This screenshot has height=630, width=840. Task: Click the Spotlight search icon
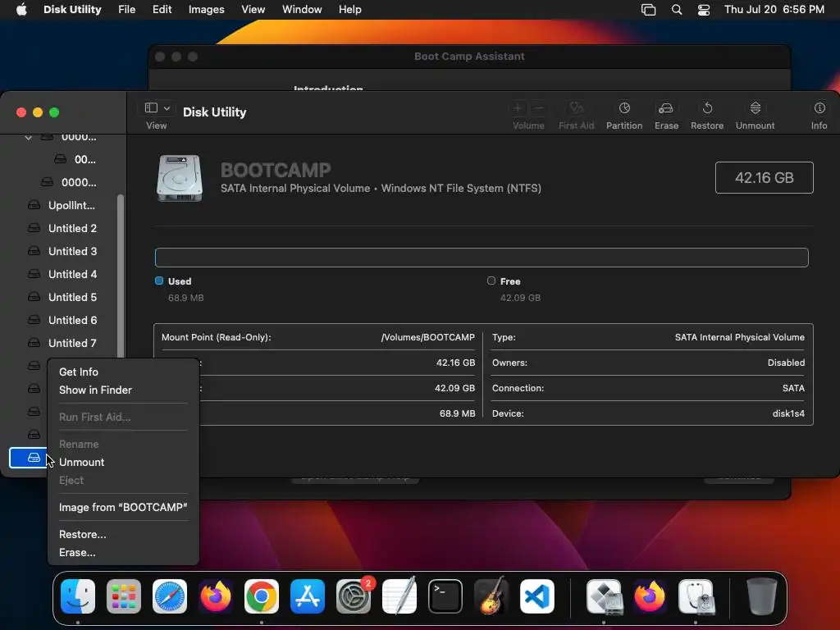pos(677,10)
